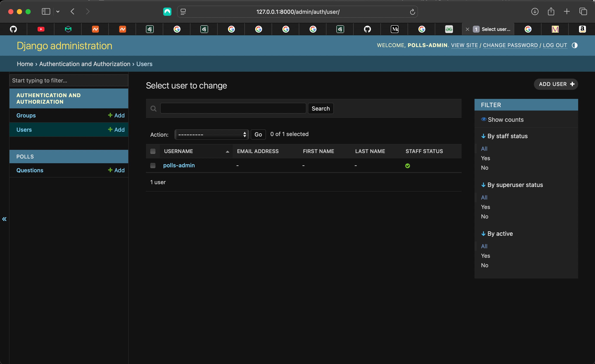Open a new tab with the plus icon

click(x=567, y=11)
